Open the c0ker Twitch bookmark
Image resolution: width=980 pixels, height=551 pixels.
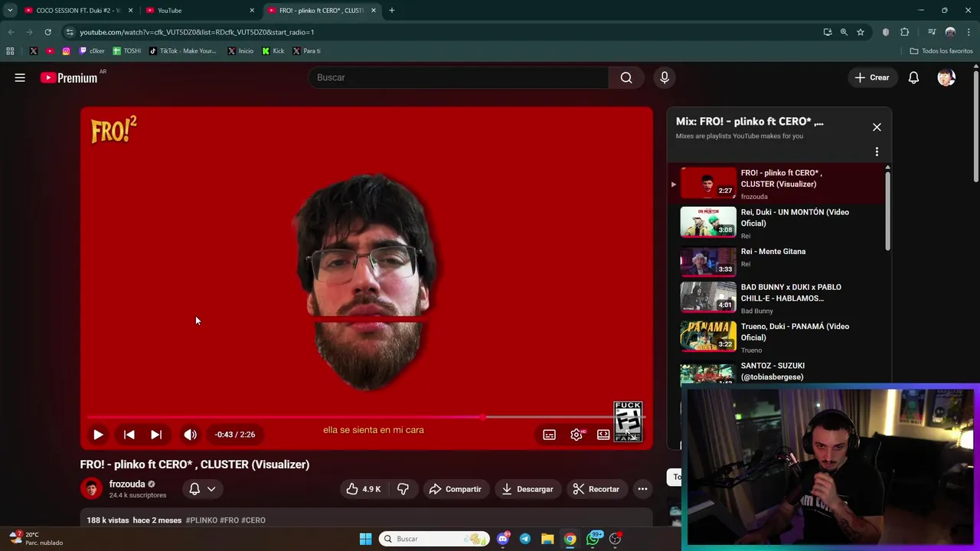tap(92, 51)
